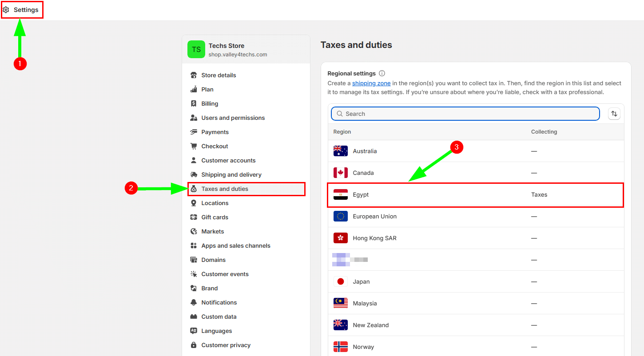This screenshot has height=356, width=644.
Task: Open Payments settings
Action: click(246, 132)
